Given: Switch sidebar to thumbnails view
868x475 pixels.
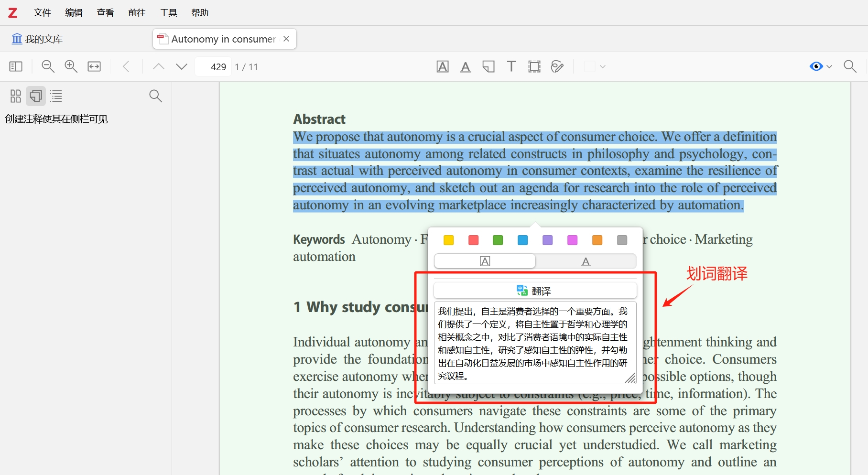Looking at the screenshot, I should pyautogui.click(x=15, y=96).
